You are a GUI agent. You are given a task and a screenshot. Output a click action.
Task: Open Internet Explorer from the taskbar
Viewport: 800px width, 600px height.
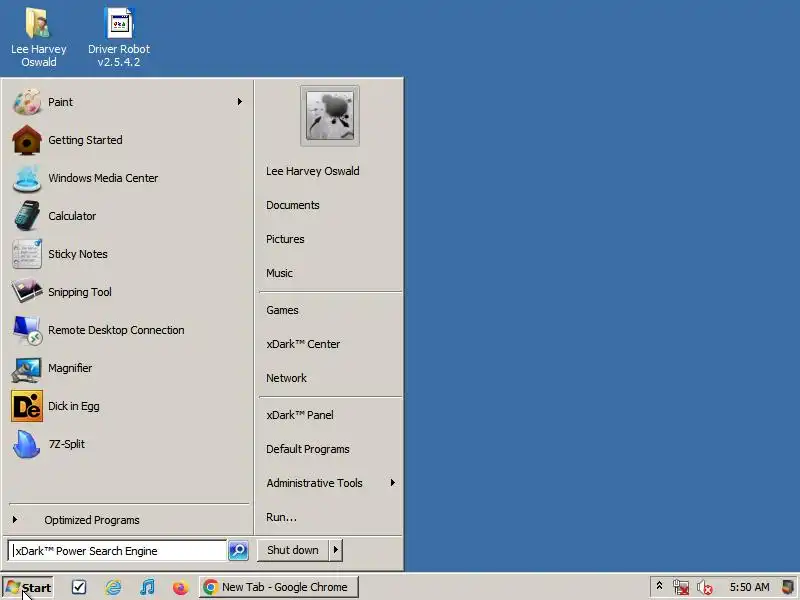pyautogui.click(x=113, y=587)
